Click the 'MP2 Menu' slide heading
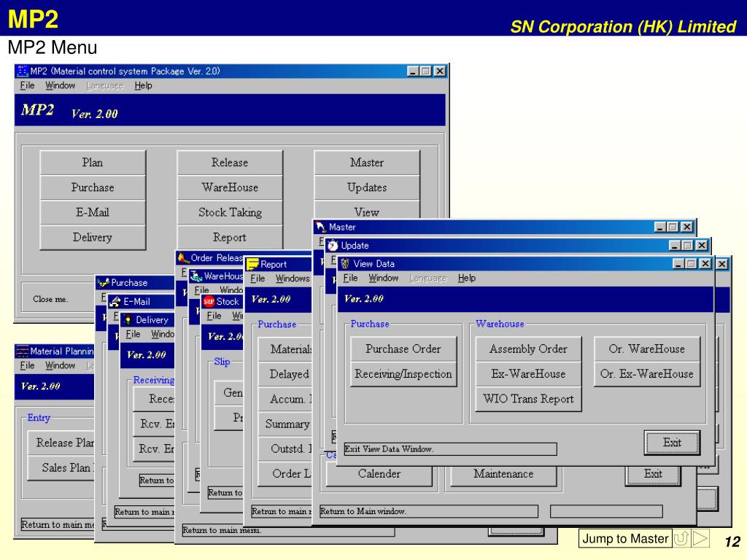The height and width of the screenshot is (560, 747). (x=53, y=47)
